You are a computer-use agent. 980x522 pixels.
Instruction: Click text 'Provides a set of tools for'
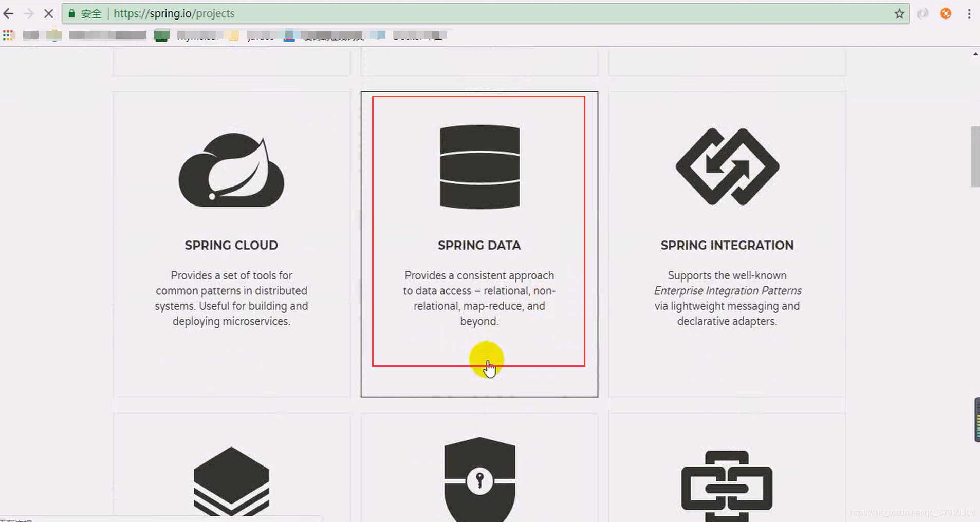click(x=231, y=275)
